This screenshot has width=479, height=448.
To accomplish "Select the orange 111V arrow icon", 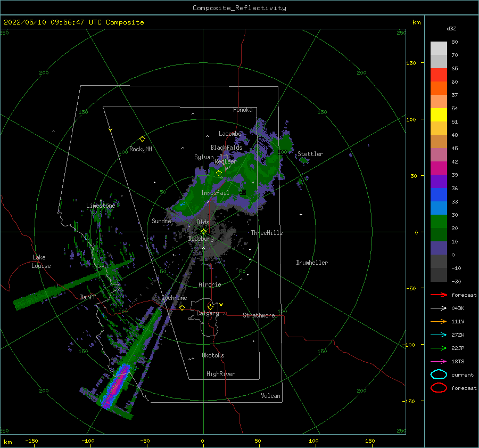I will point(439,321).
